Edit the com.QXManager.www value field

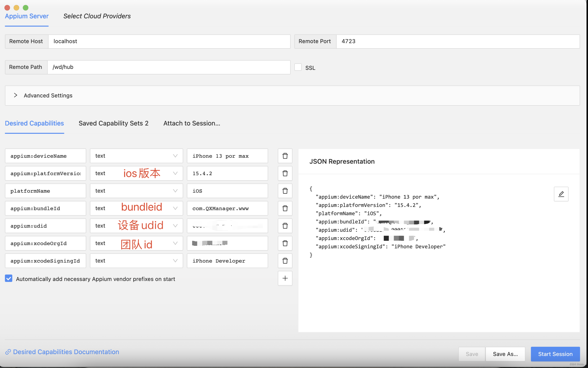227,208
